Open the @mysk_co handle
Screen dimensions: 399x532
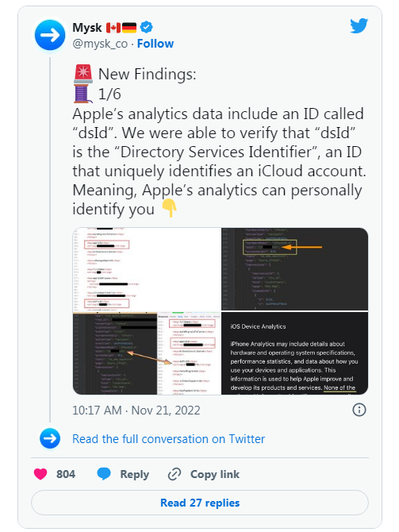tap(100, 44)
